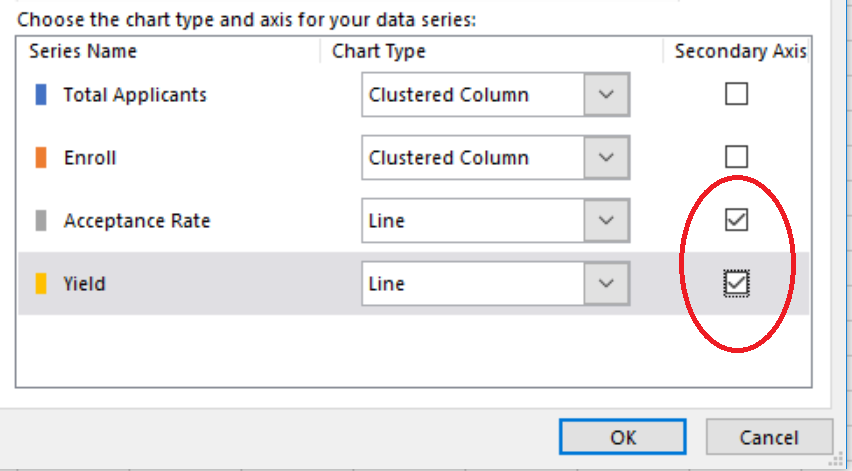The width and height of the screenshot is (852, 471).
Task: Click the orange Enroll series color marker
Action: click(41, 158)
